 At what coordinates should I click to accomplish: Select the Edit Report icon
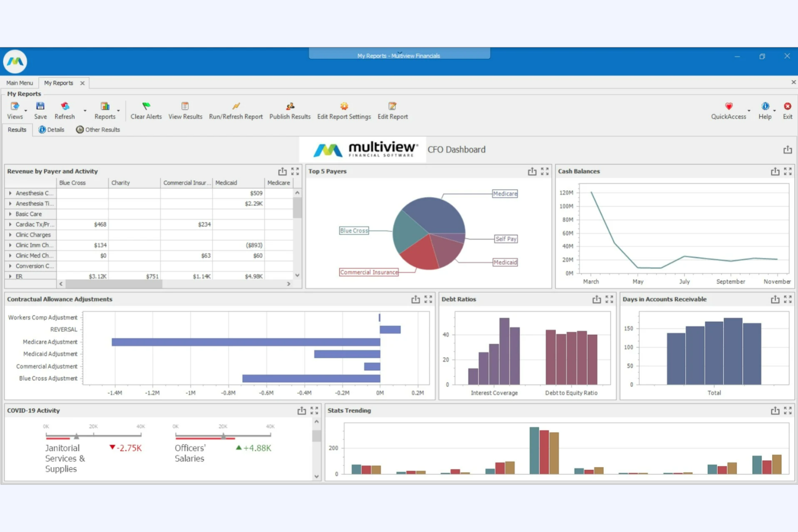tap(393, 106)
